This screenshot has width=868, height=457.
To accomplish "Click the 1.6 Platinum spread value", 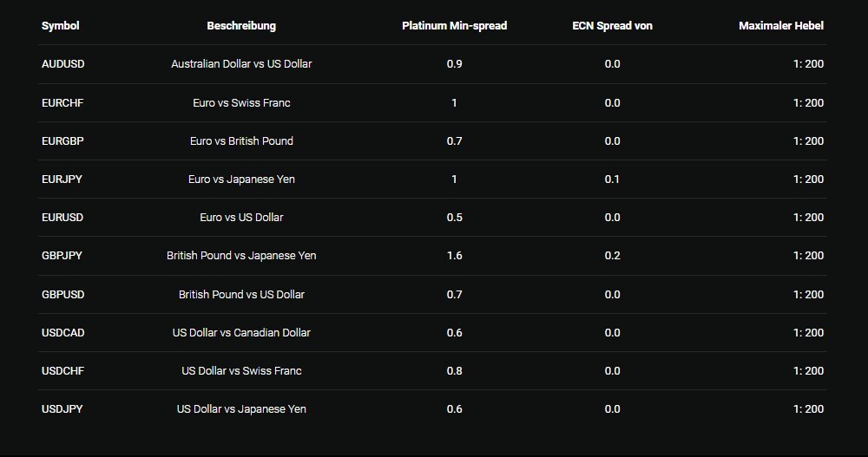I will (x=454, y=256).
